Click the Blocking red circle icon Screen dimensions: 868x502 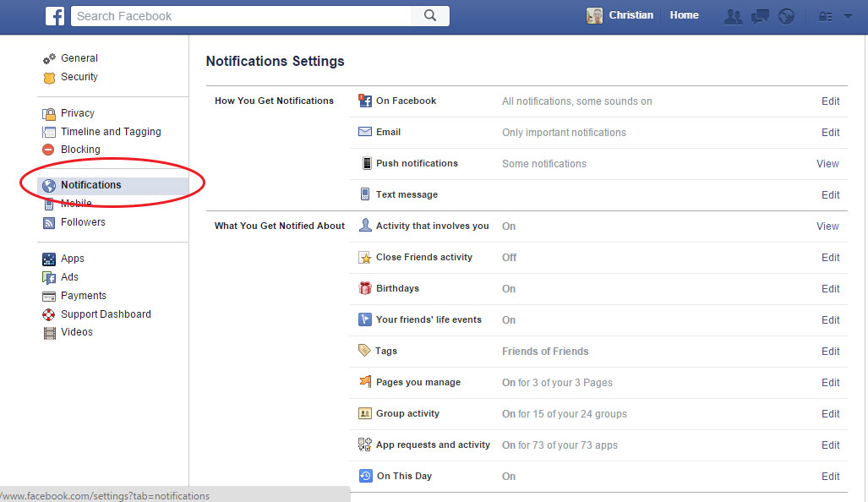coord(49,150)
